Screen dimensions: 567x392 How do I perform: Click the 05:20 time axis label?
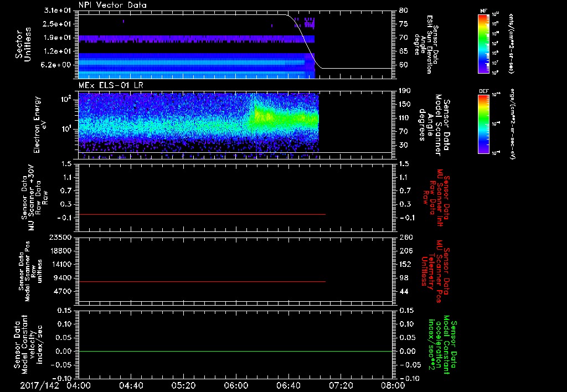(183, 385)
